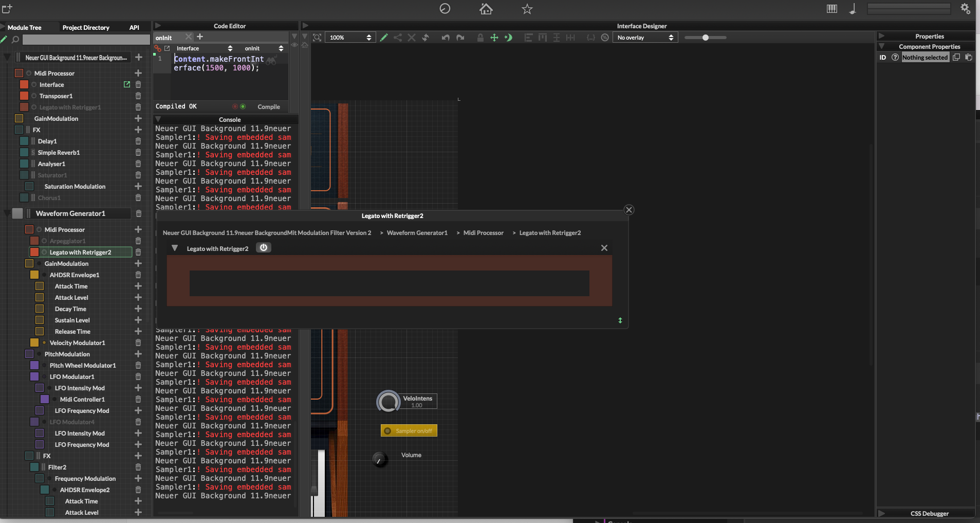Click the star favorites icon in the top bar

(x=527, y=9)
